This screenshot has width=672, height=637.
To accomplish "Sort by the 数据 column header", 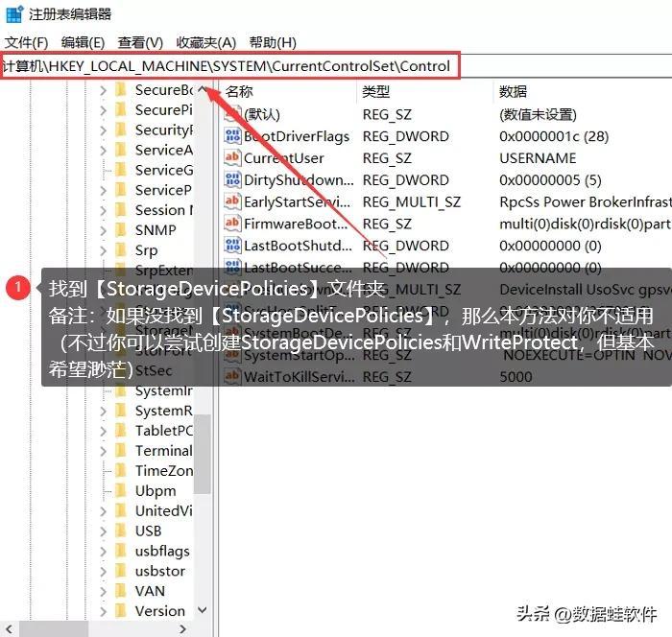I will [513, 91].
